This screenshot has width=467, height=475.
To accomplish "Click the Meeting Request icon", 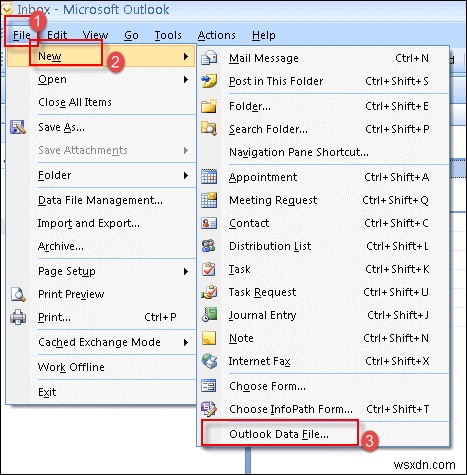I will coord(209,200).
